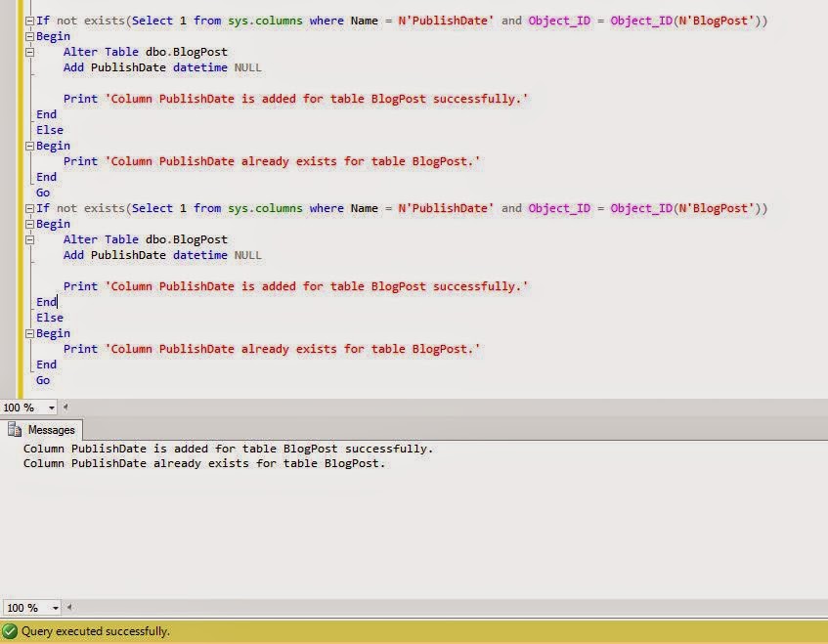The image size is (828, 644).
Task: Click the editor pane left scroll arrow
Action: pyautogui.click(x=65, y=407)
